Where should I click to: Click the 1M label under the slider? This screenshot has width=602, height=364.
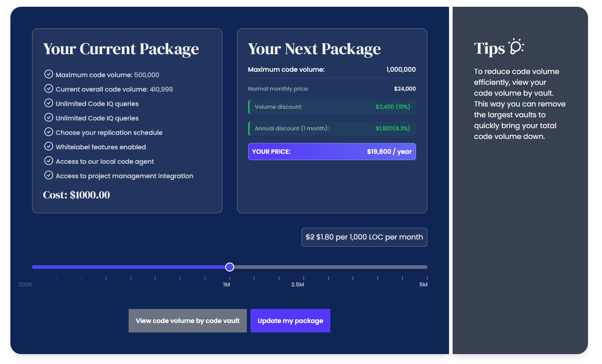(x=227, y=285)
